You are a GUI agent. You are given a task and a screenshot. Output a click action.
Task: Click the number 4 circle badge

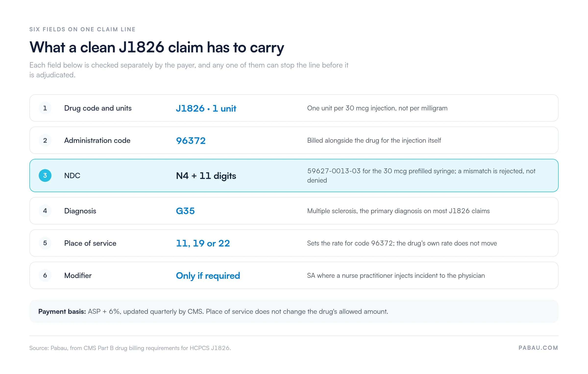(45, 211)
